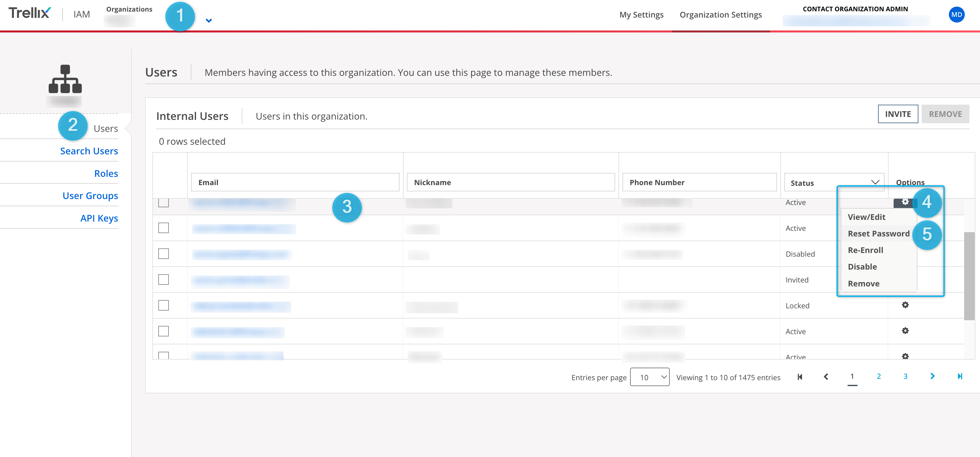Choose Reset Password from options menu
The image size is (980, 457).
[x=878, y=234]
